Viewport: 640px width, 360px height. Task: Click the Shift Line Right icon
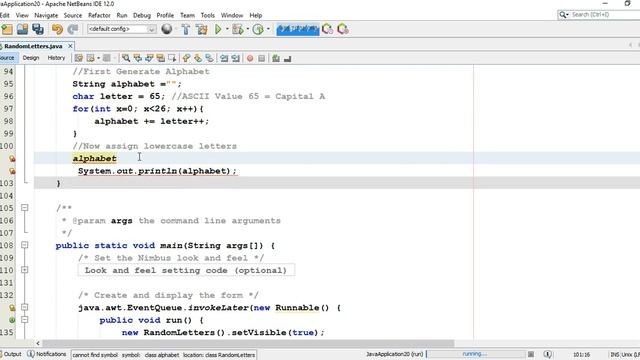[x=236, y=58]
